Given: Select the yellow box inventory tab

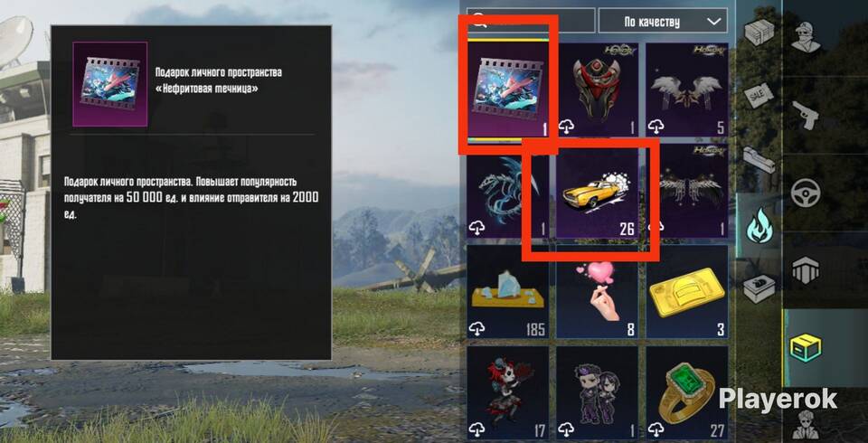Looking at the screenshot, I should (805, 348).
